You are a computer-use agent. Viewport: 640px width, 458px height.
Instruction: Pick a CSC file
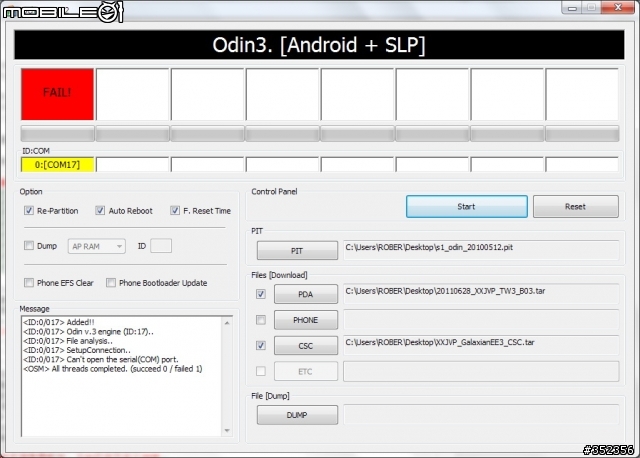[306, 346]
